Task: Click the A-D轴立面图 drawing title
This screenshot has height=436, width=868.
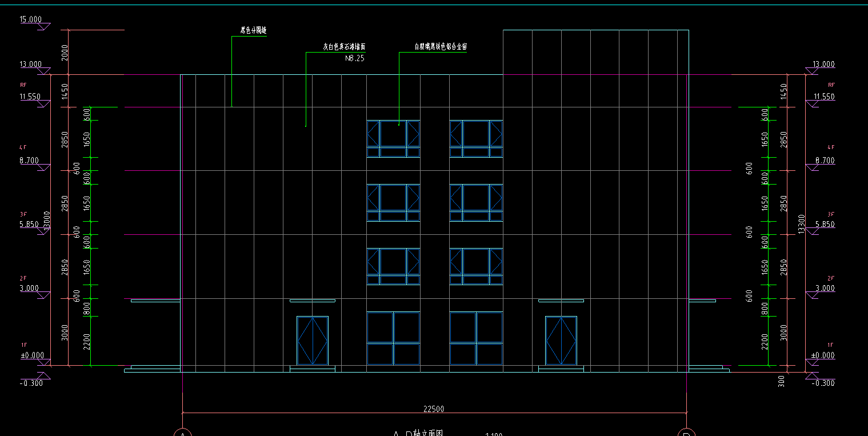Action: pyautogui.click(x=419, y=433)
